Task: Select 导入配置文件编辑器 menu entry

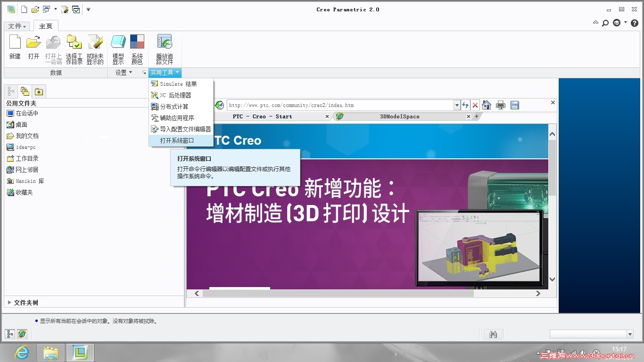Action: tap(181, 129)
